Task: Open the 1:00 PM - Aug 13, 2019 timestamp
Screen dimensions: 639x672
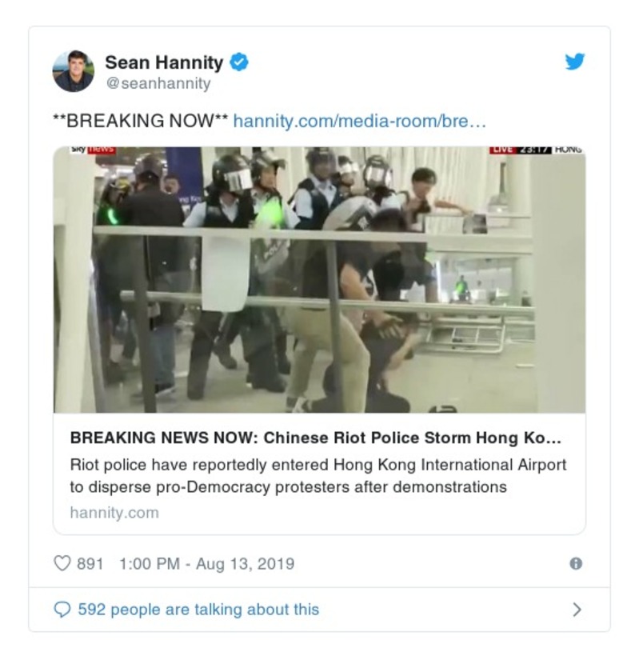Action: point(207,563)
